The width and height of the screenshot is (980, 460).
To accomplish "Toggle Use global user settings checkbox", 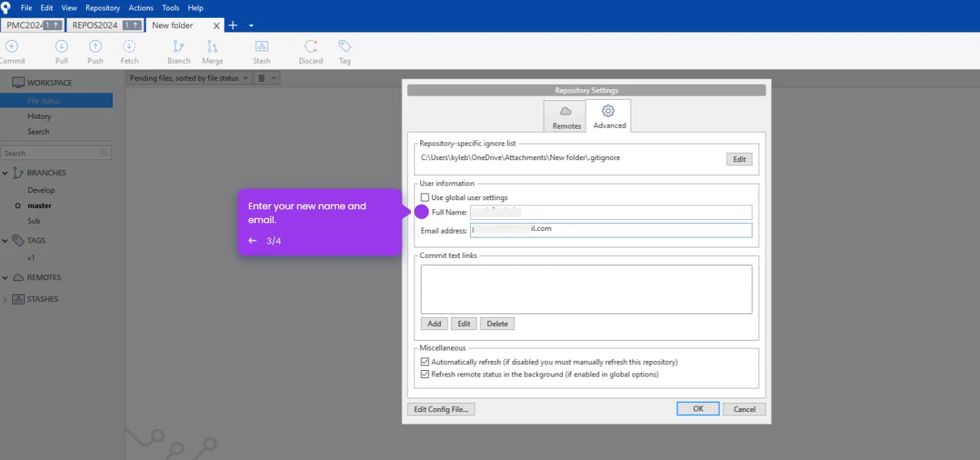I will coord(425,198).
